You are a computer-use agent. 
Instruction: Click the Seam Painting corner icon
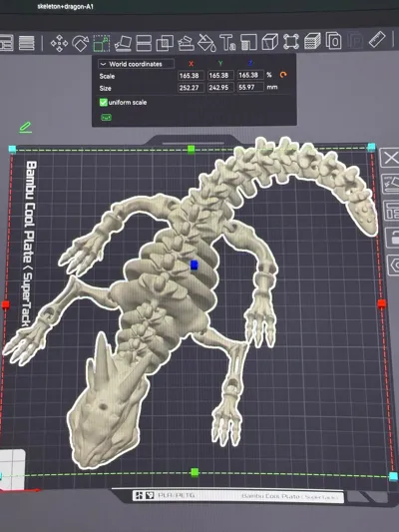pyautogui.click(x=248, y=42)
